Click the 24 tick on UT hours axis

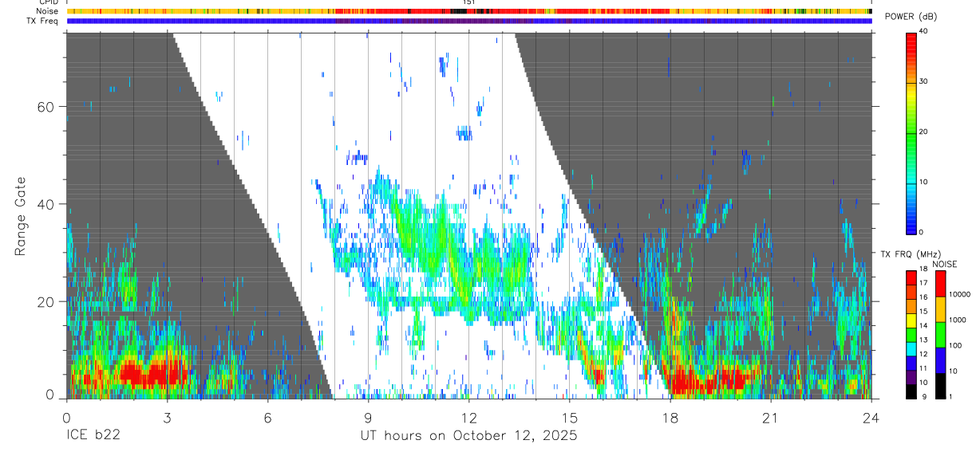point(871,418)
